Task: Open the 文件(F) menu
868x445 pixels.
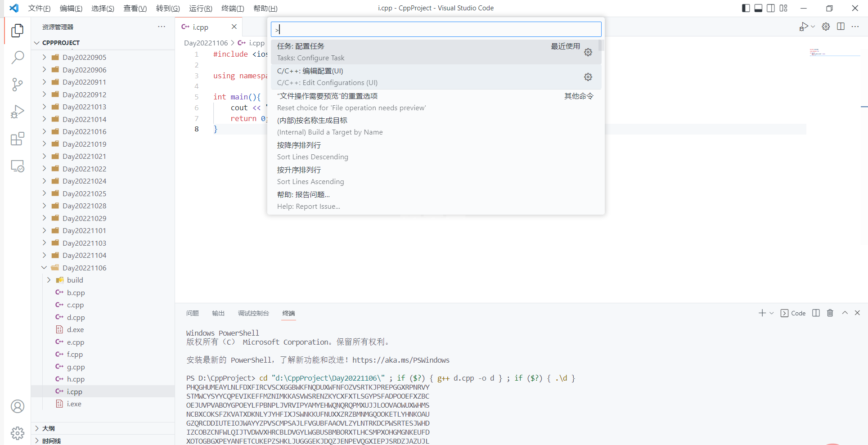Action: click(x=39, y=8)
